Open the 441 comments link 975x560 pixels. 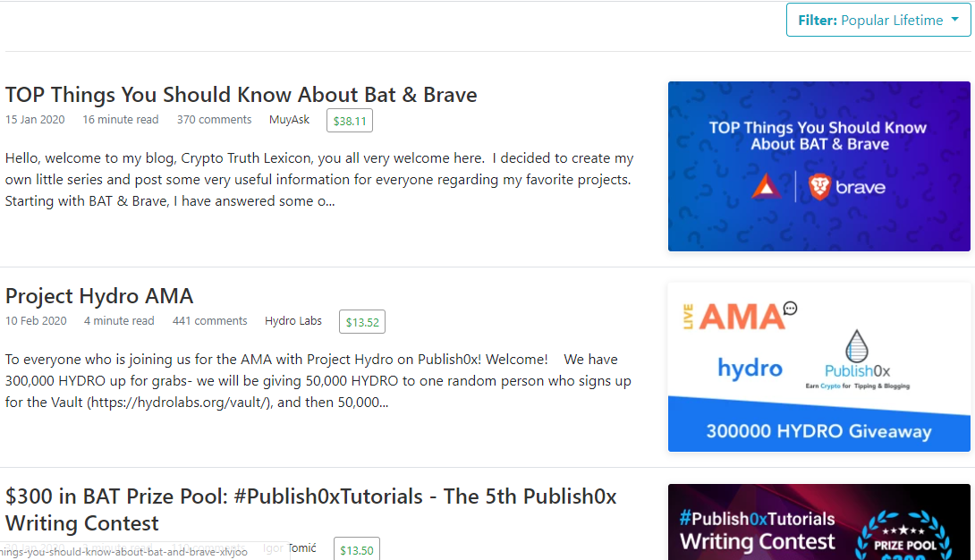[x=209, y=321]
